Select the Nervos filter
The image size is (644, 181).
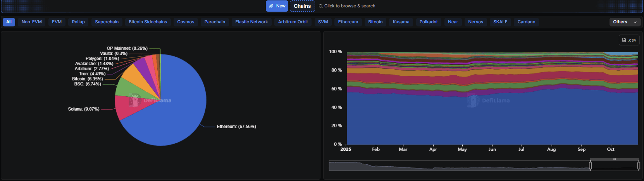tap(476, 22)
